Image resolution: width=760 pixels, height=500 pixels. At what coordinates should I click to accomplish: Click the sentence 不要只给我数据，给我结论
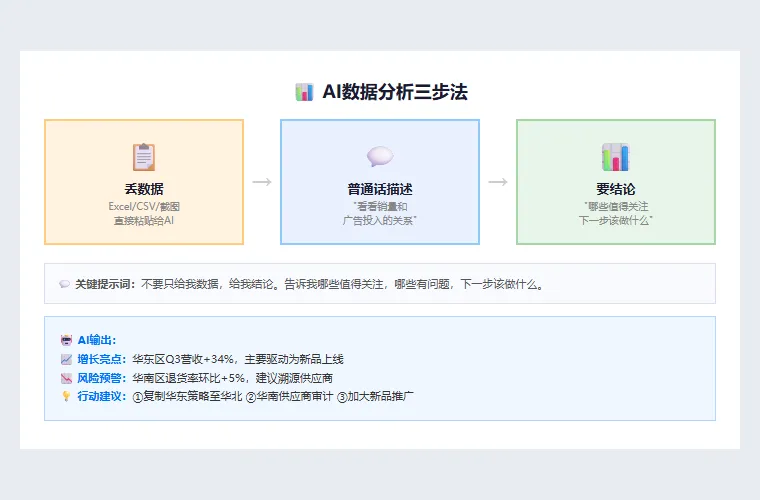pos(209,284)
